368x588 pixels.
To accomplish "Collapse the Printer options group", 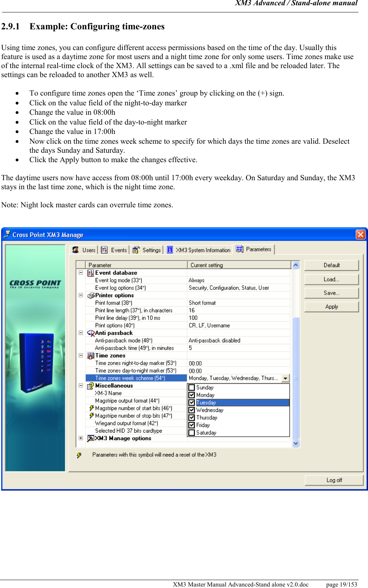I will (x=81, y=295).
